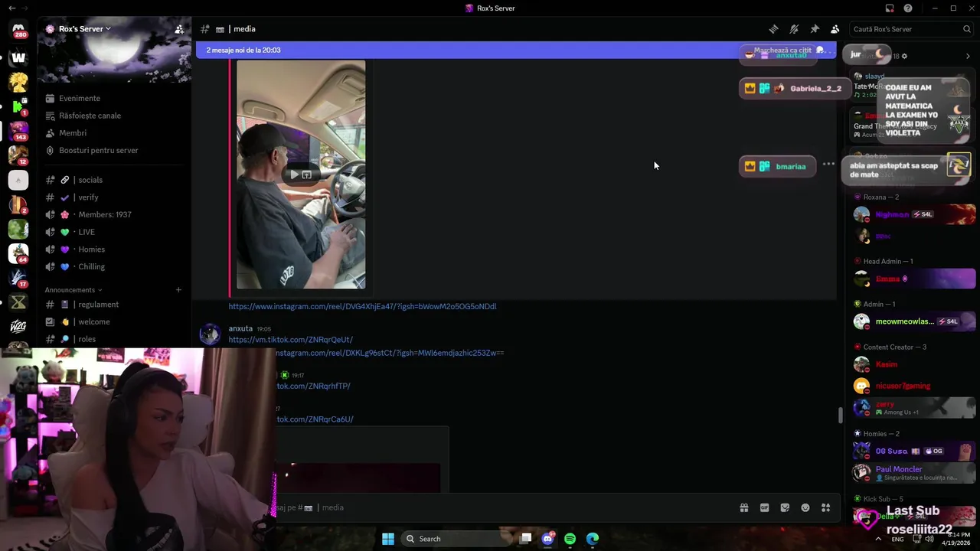Open the server icon with 143 badge

click(x=18, y=131)
